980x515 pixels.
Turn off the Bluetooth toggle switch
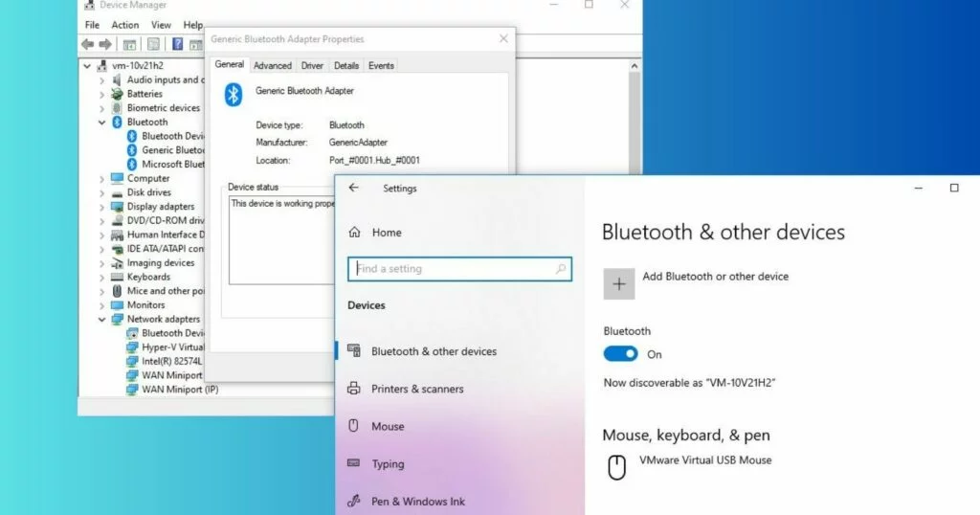(620, 354)
